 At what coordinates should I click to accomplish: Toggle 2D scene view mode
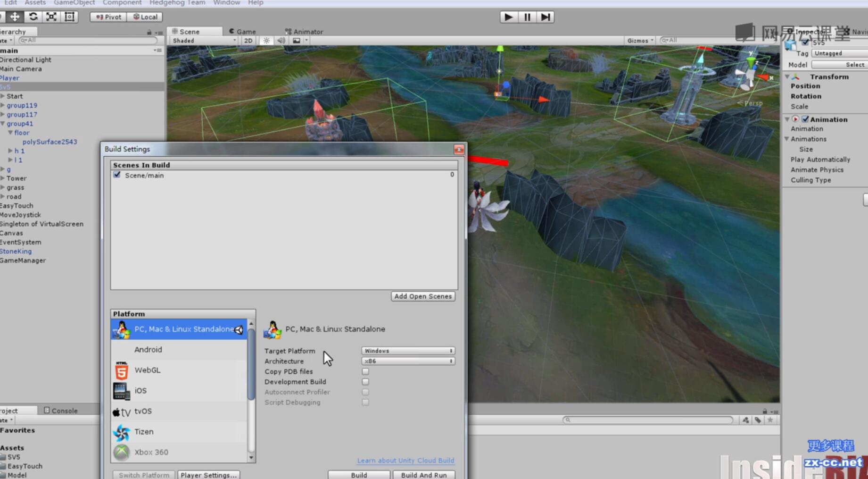pos(248,41)
